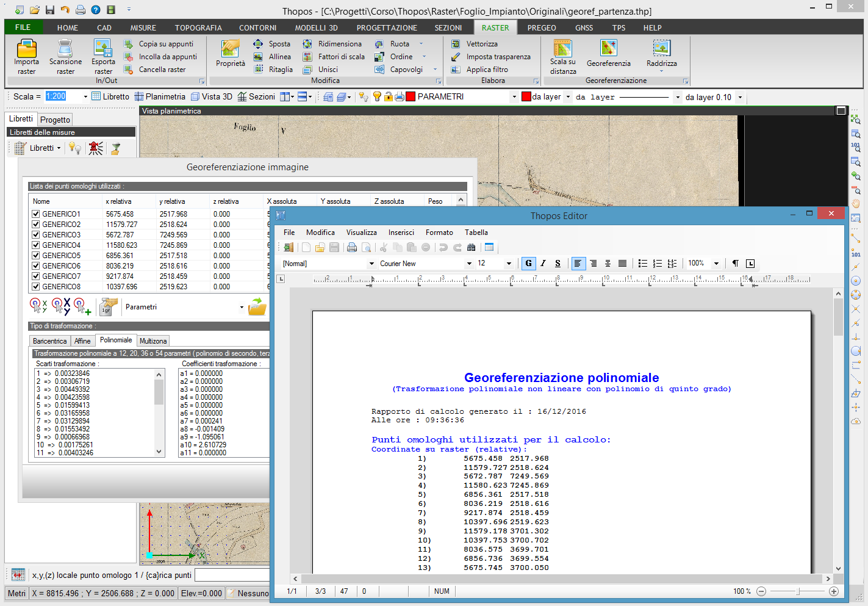
Task: Toggle underline S button in Thopos Editor
Action: [558, 264]
